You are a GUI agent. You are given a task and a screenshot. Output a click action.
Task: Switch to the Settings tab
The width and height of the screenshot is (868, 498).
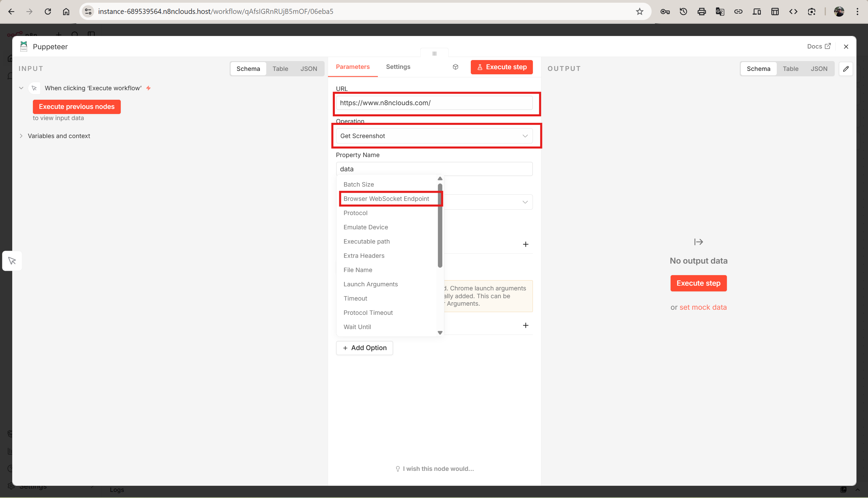(398, 67)
